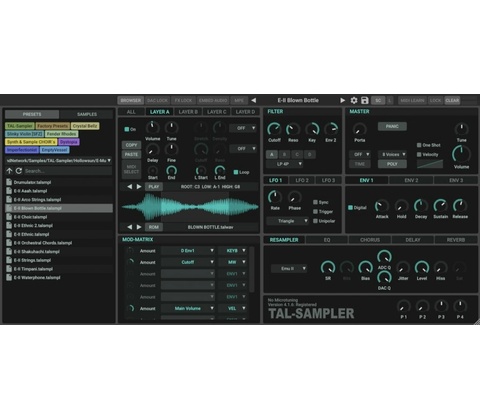Open the Emu II resampler model dropdown

(289, 268)
